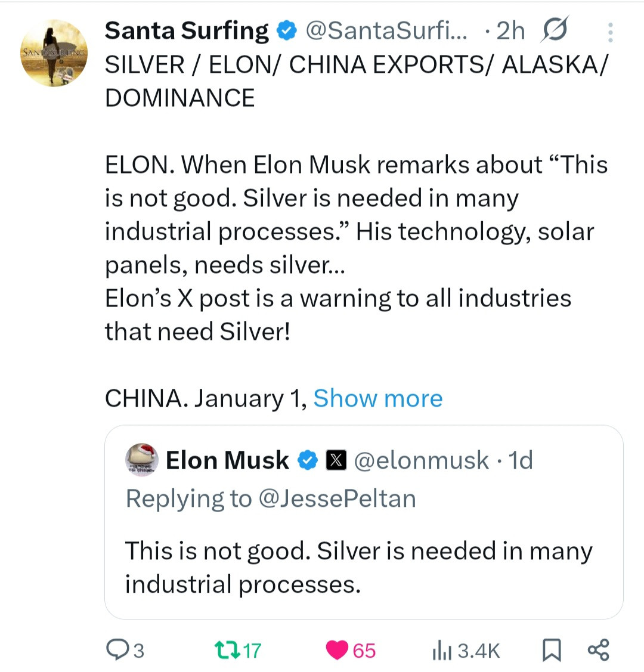Click Elon Musk's name in quoted post
Screen dimensions: 644x672
[x=227, y=460]
